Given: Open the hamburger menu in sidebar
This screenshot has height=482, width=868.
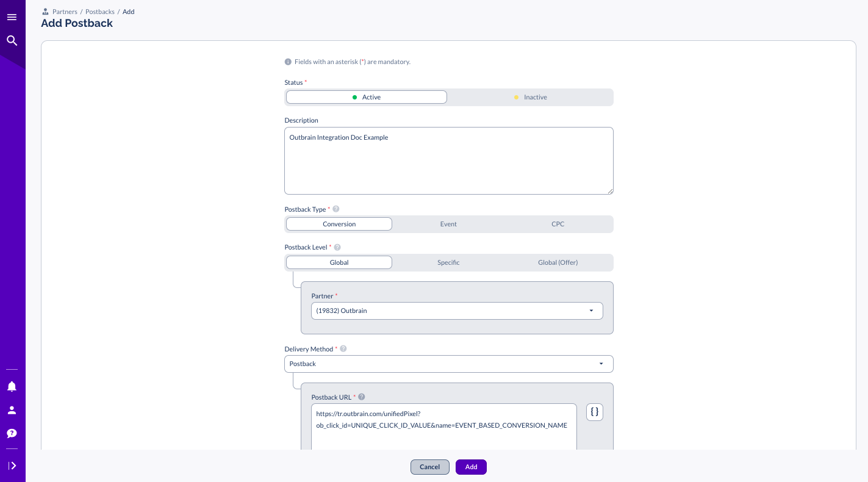Looking at the screenshot, I should [12, 17].
